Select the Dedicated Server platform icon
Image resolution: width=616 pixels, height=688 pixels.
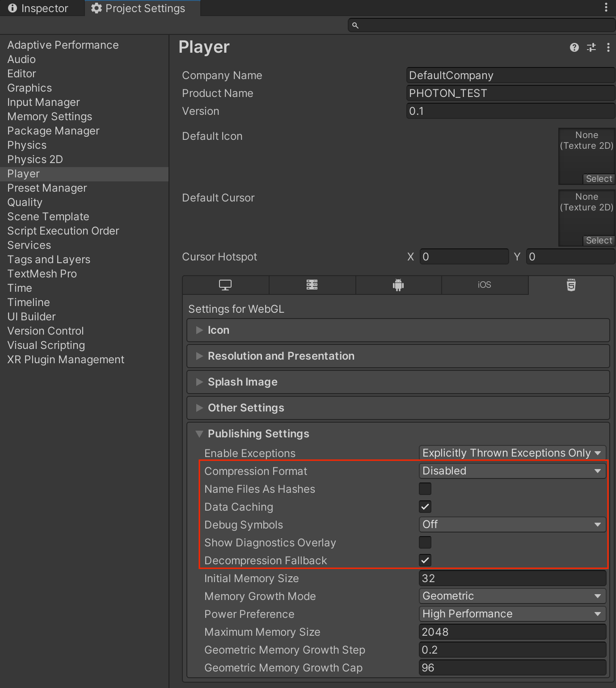point(312,285)
